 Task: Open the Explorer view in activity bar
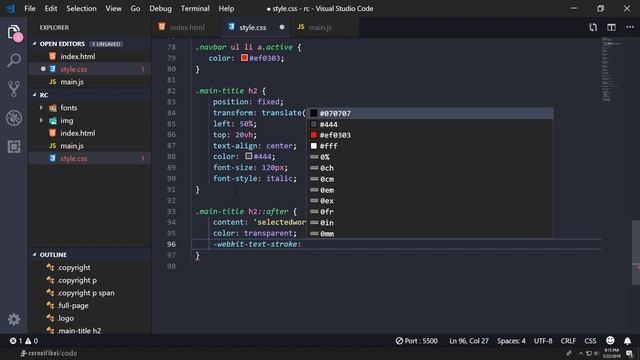pyautogui.click(x=14, y=33)
